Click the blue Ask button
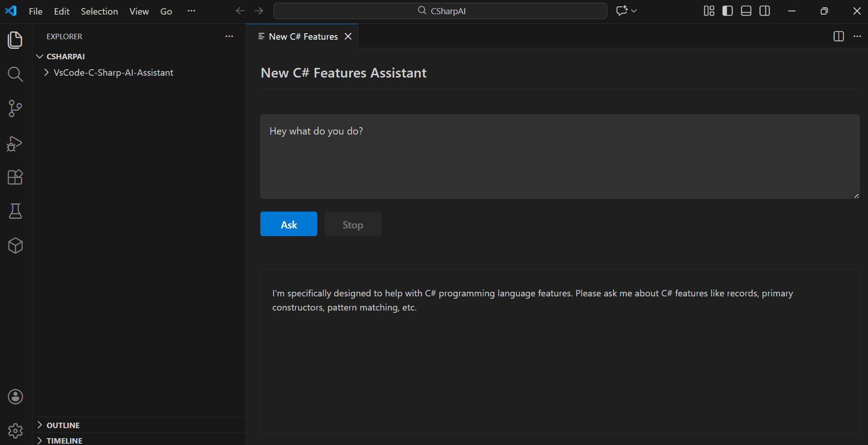868x445 pixels. (289, 224)
